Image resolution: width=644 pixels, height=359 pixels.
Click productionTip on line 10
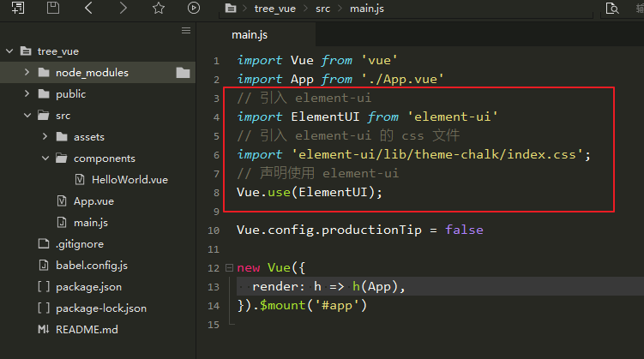371,230
